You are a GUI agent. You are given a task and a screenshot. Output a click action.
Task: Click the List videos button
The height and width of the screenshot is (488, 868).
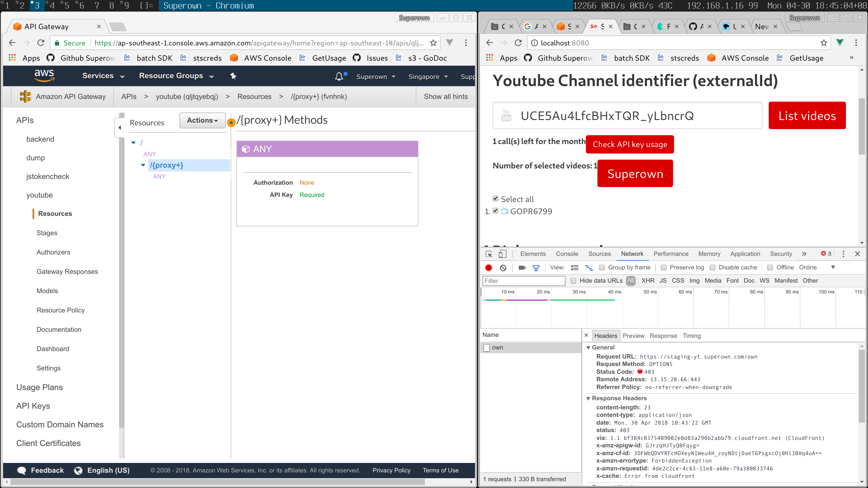807,116
